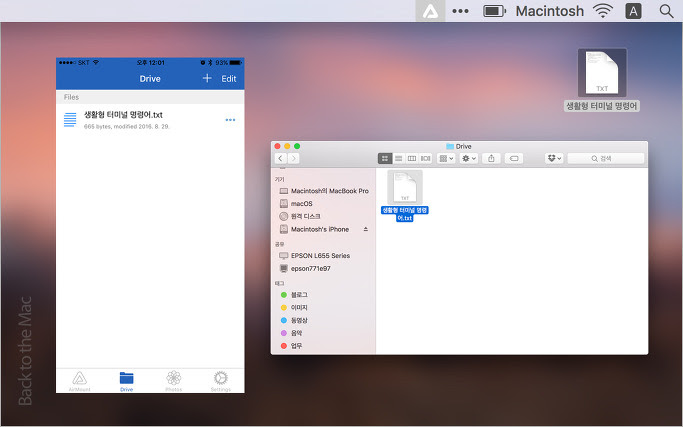Select the txt file in Drive Finder window
Viewport: 683px width, 427px height.
pyautogui.click(x=405, y=196)
